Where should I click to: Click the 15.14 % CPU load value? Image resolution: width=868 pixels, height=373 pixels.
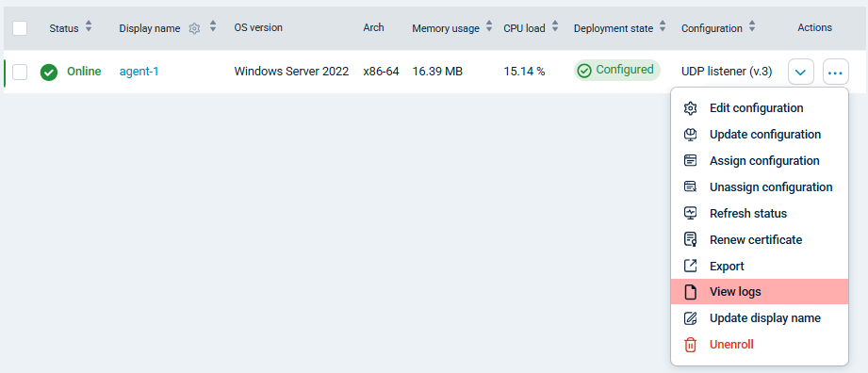524,72
